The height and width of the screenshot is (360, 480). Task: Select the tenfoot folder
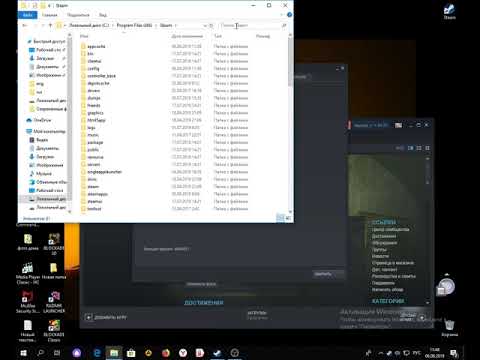coord(94,209)
